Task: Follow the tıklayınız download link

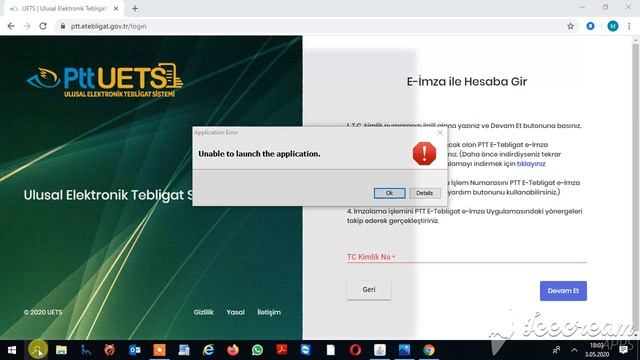Action: point(531,164)
